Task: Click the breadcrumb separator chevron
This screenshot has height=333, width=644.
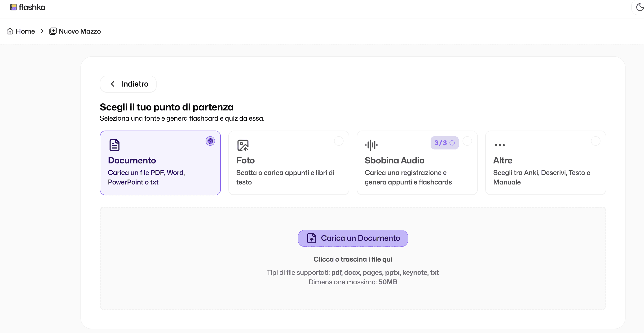Action: click(42, 31)
